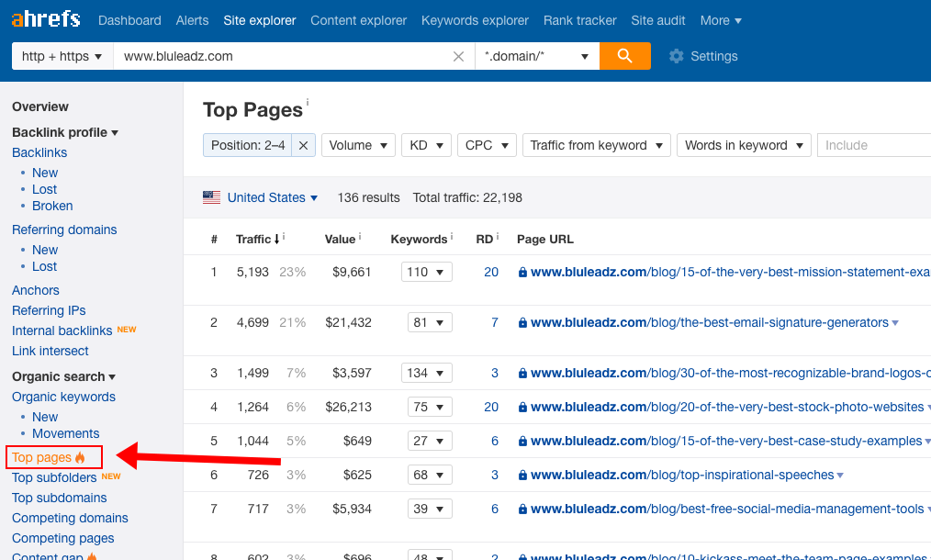Open the http + https protocol dropdown
Image resolution: width=931 pixels, height=560 pixels.
click(x=62, y=56)
